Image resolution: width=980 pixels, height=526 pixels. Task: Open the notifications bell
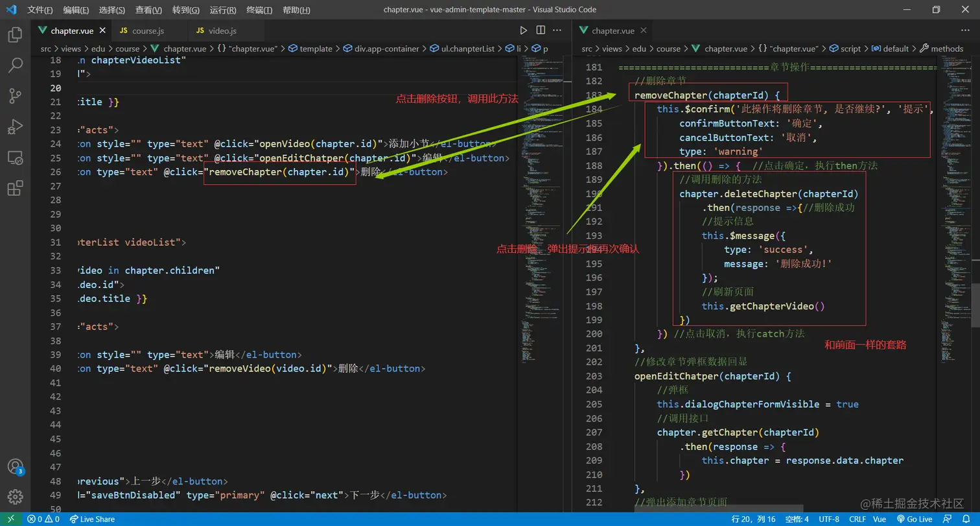click(x=966, y=519)
